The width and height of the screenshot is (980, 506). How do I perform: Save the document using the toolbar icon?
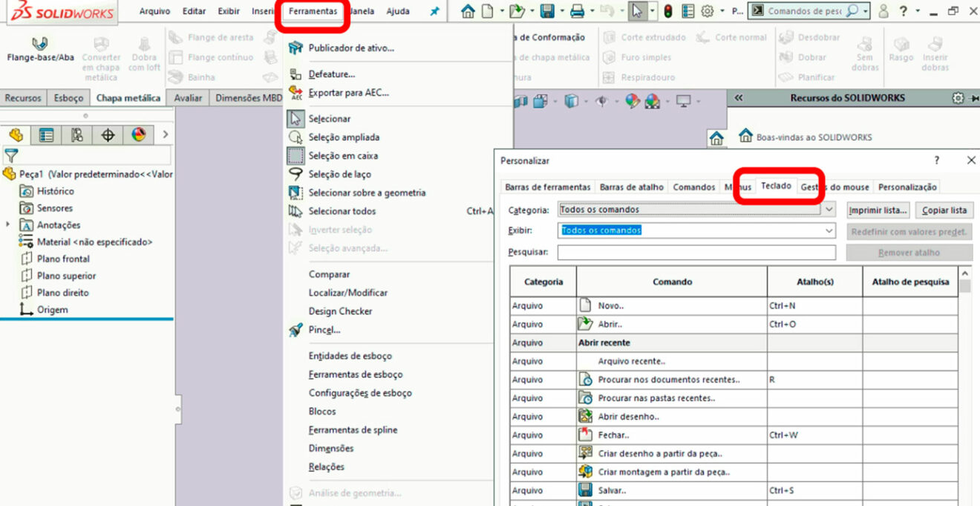click(x=547, y=10)
